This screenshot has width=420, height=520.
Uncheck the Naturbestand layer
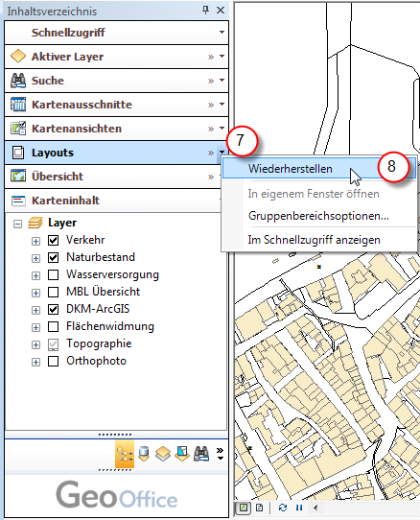click(x=54, y=257)
